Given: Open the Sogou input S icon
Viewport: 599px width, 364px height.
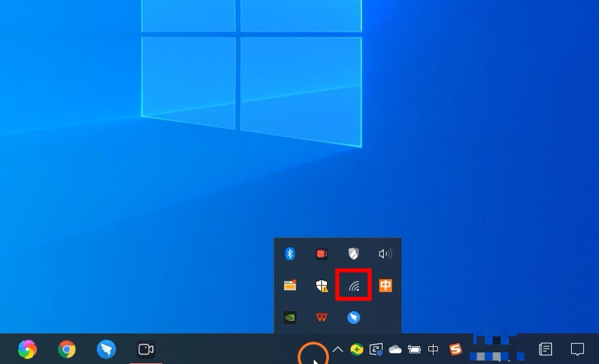Looking at the screenshot, I should coord(455,349).
